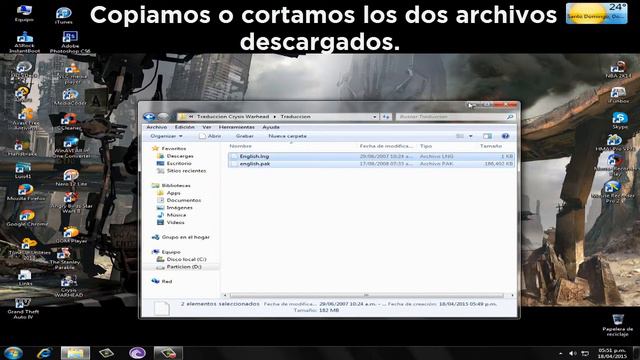
Task: Create a folder with Nueva carpeta
Action: (287, 136)
